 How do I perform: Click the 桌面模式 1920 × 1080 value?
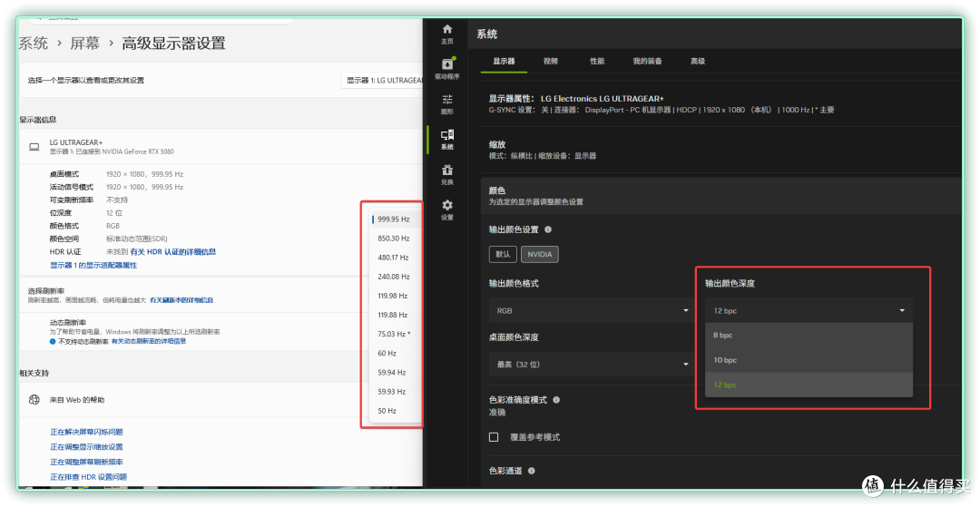click(144, 174)
